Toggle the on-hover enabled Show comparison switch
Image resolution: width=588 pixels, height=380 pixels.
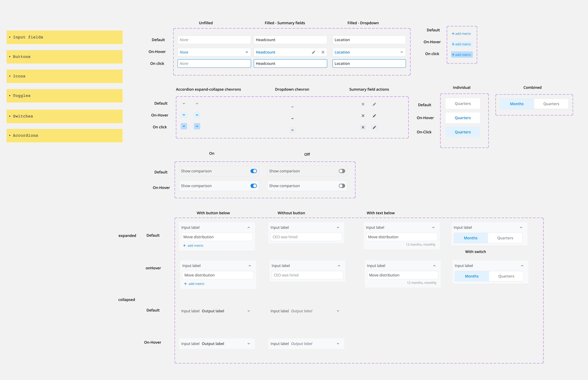pos(254,186)
